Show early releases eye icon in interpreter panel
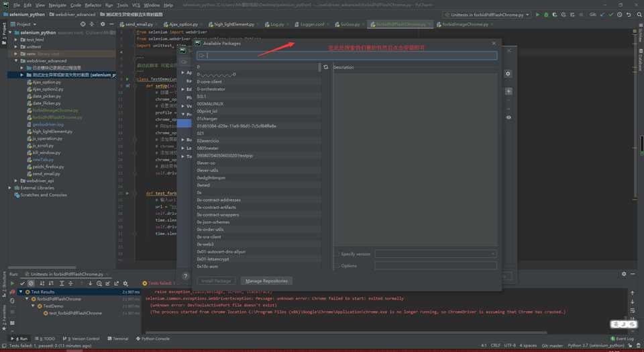This screenshot has height=352, width=644. 508,117
